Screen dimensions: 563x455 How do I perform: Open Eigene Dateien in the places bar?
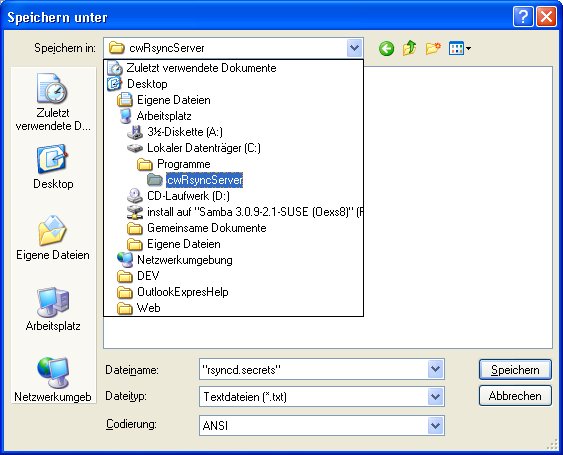click(53, 237)
